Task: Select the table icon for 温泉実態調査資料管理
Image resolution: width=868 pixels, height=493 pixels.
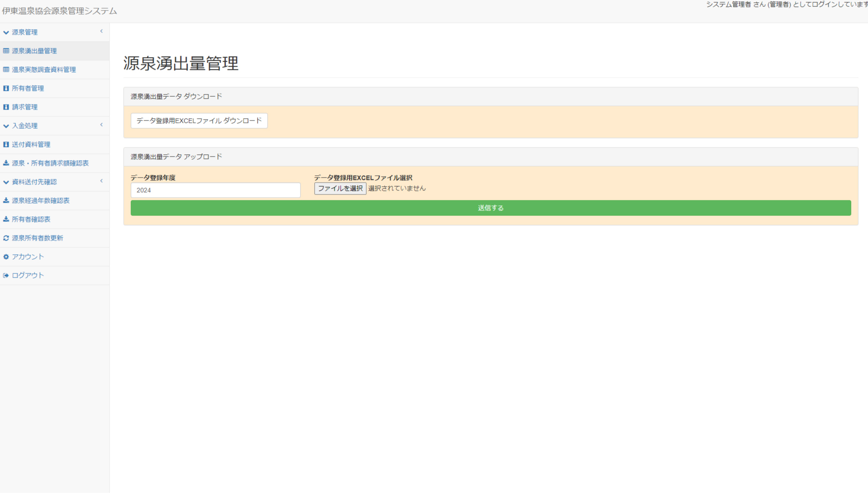Action: [5, 69]
